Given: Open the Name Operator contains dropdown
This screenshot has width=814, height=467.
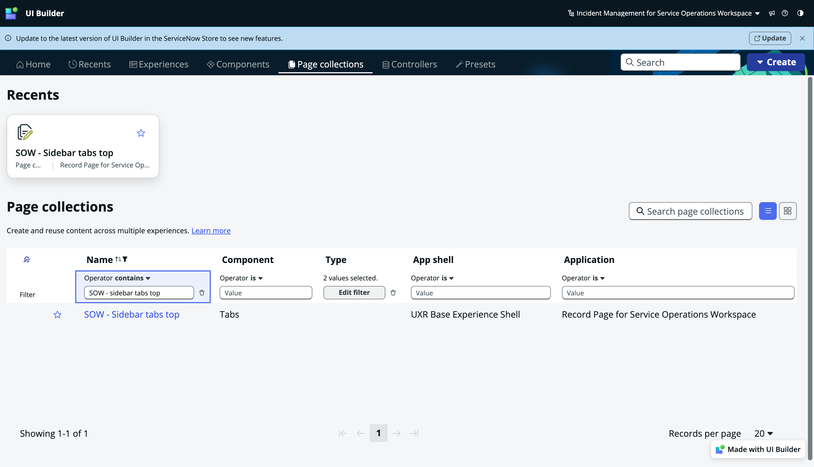Looking at the screenshot, I should point(117,278).
